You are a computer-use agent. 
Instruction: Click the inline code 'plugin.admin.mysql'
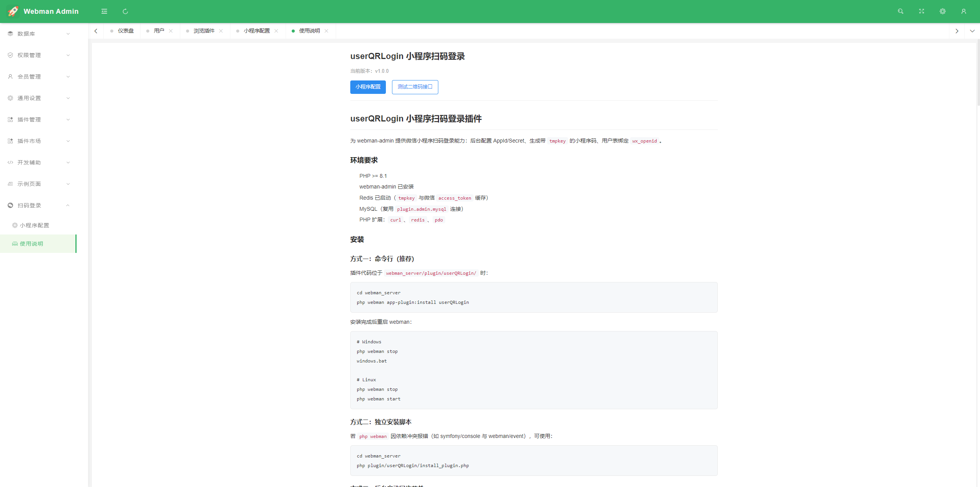pos(421,209)
